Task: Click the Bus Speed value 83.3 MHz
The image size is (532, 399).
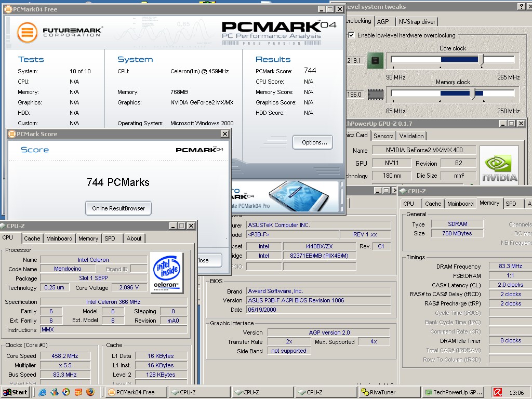Action: coord(65,375)
